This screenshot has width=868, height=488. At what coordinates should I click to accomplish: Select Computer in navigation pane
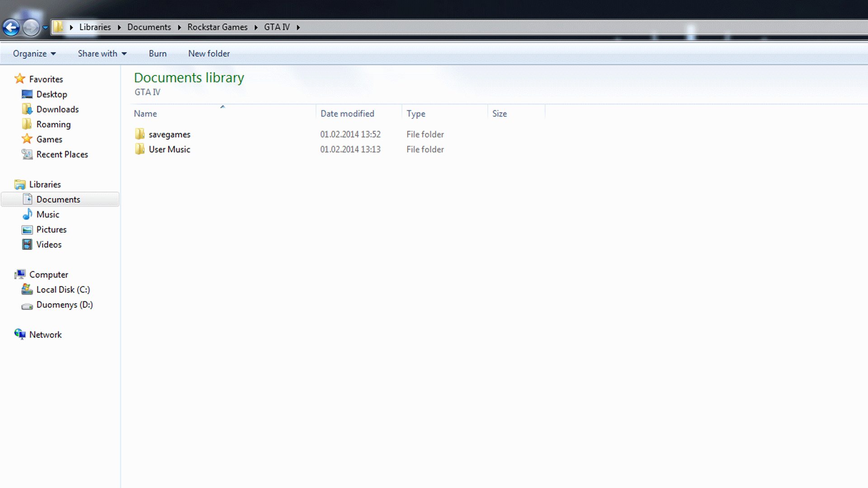pyautogui.click(x=48, y=275)
